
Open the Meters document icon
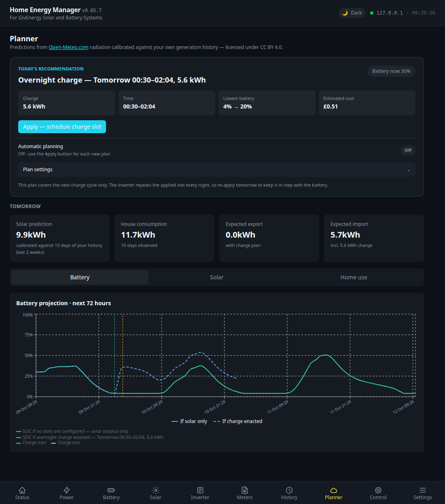pyautogui.click(x=245, y=490)
